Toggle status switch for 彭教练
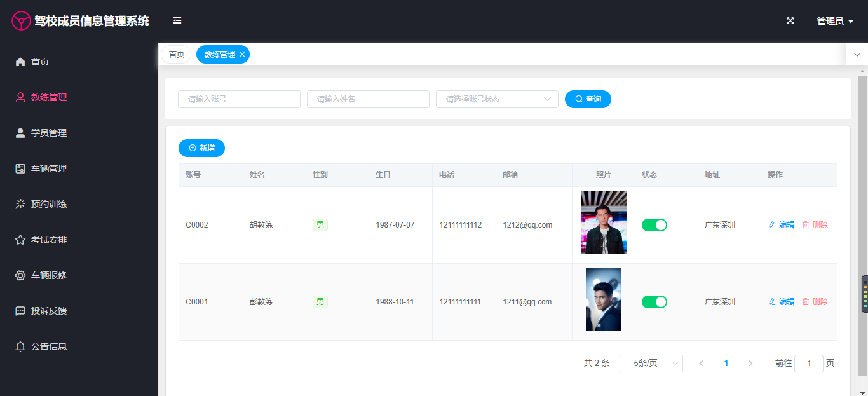The image size is (868, 396). tap(654, 302)
